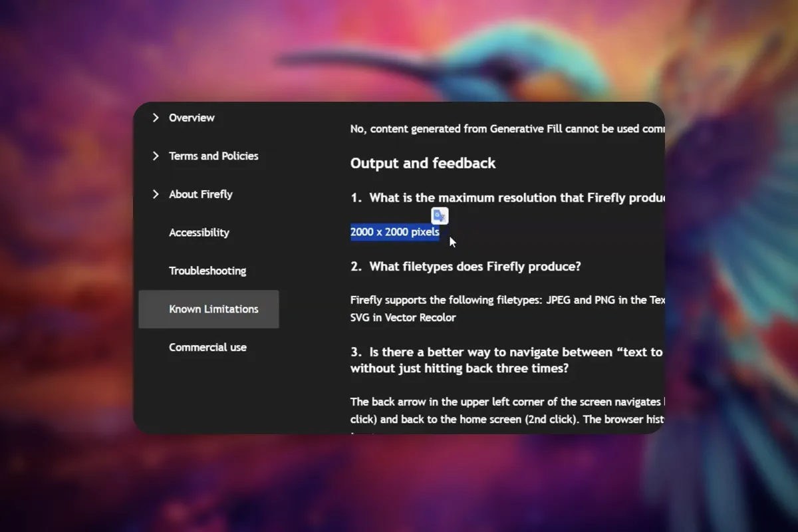This screenshot has width=798, height=532.
Task: Open the Commercial use page
Action: click(x=207, y=347)
